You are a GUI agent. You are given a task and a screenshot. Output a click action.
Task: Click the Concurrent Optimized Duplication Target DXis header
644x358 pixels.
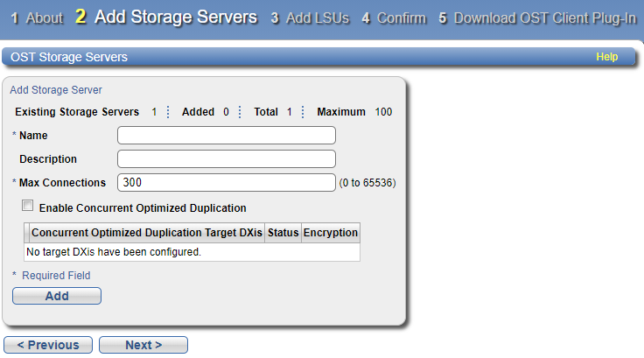pos(147,233)
